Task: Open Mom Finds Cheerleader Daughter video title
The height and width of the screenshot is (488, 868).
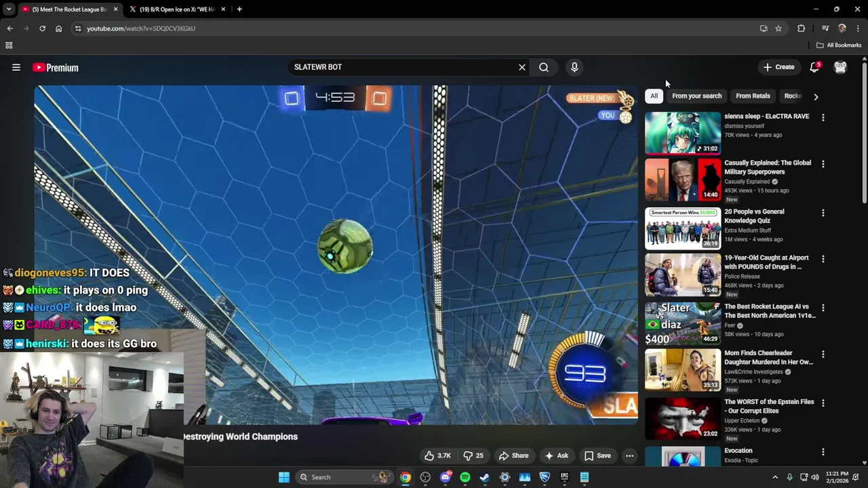Action: (x=768, y=357)
